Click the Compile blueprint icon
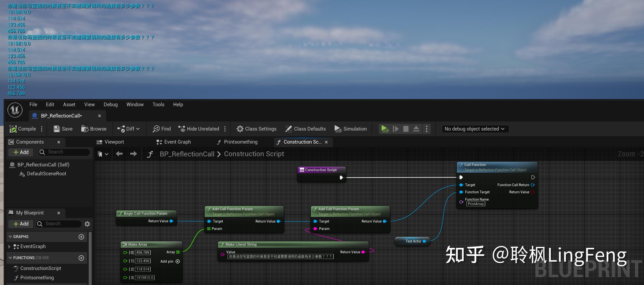Viewport: 644px width, 285px height. coord(13,129)
